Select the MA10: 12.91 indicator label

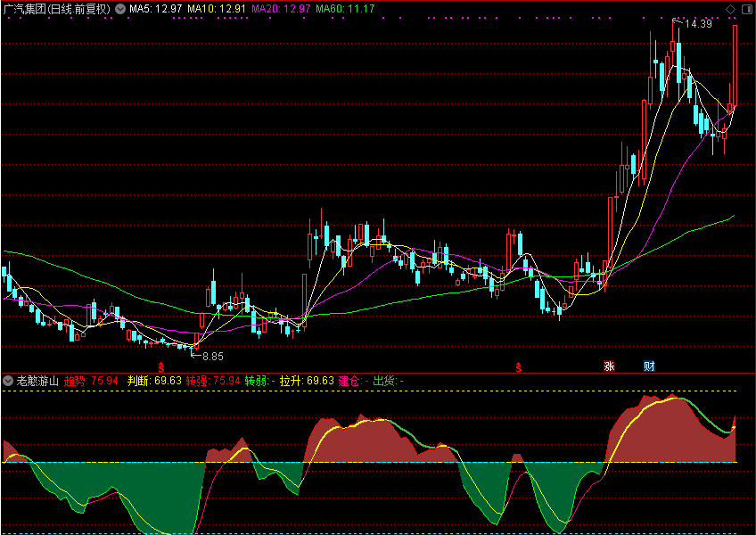(217, 9)
